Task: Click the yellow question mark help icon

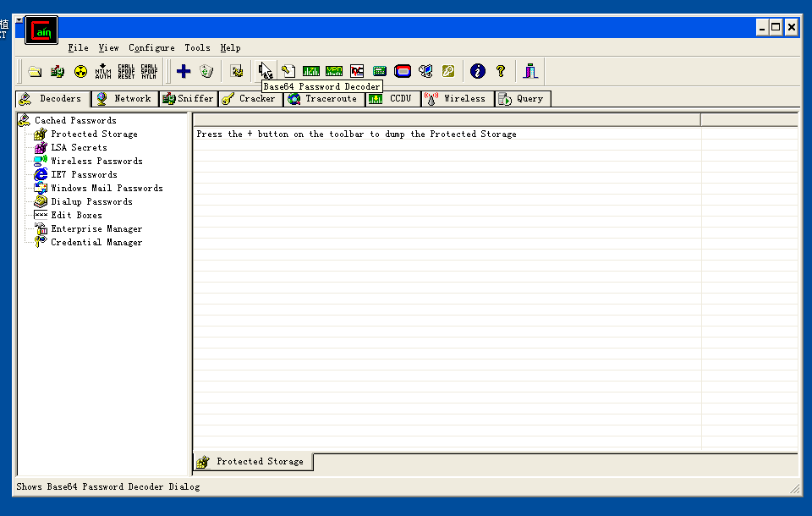Action: 500,72
